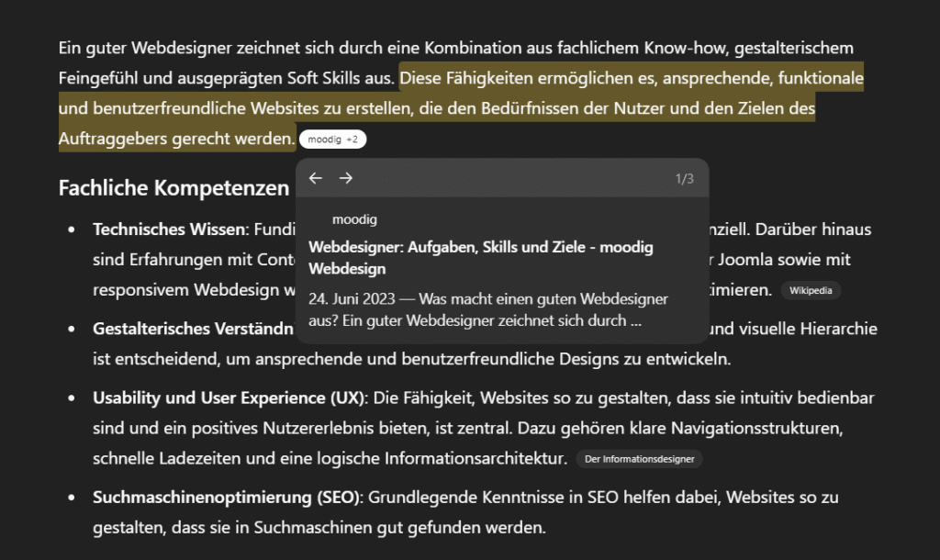Click the heading 'Fachliche Kompetenzen'
This screenshot has height=560, width=940.
(x=173, y=187)
